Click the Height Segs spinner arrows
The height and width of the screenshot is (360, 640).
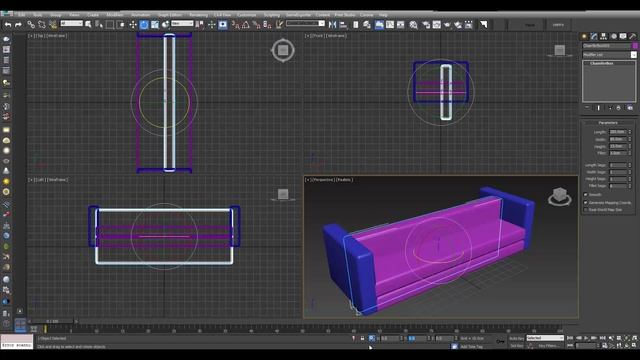[x=630, y=179]
